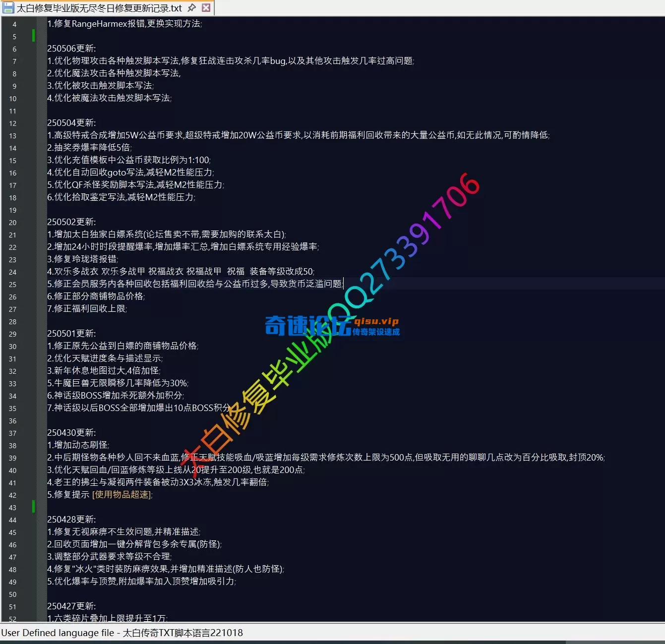Viewport: 665px width, 644px height.
Task: Place cursor at end of line 25
Action: 344,284
